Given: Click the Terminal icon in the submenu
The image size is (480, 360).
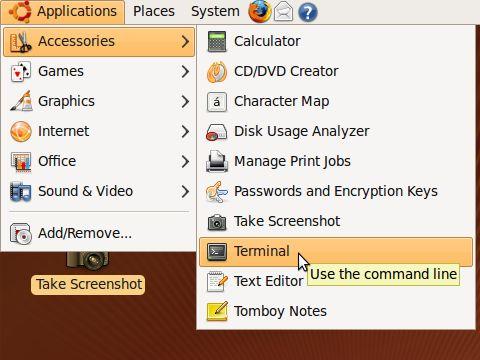Looking at the screenshot, I should coord(217,251).
